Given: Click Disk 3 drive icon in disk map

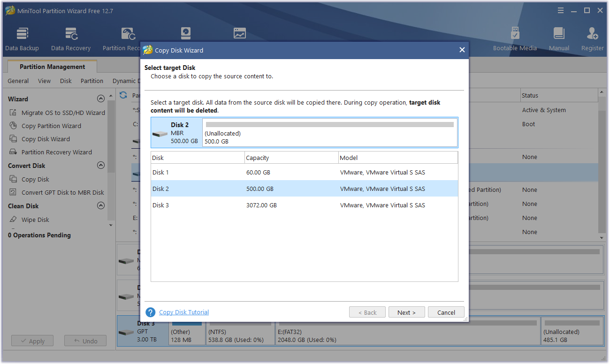Looking at the screenshot, I should pyautogui.click(x=126, y=333).
